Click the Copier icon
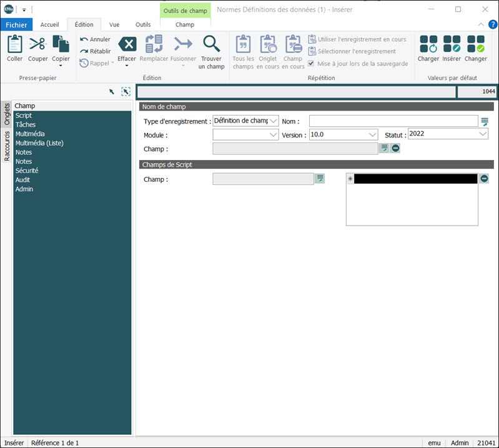The width and height of the screenshot is (499, 448). 61,44
